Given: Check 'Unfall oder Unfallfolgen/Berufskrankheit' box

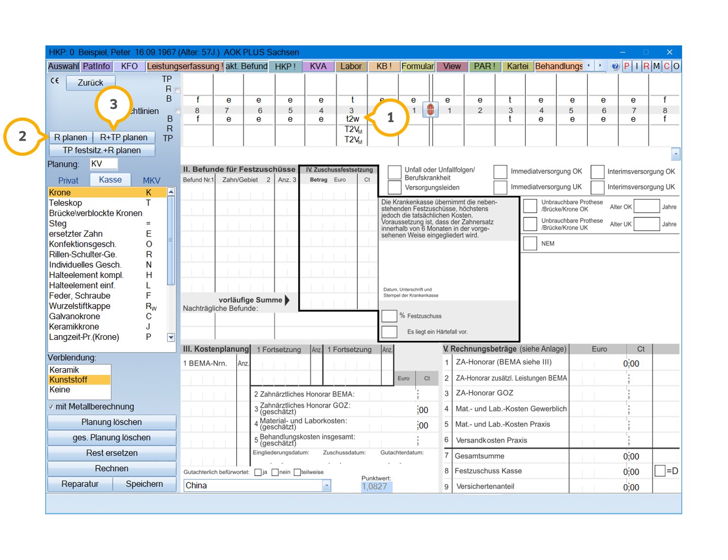Looking at the screenshot, I should [x=395, y=172].
